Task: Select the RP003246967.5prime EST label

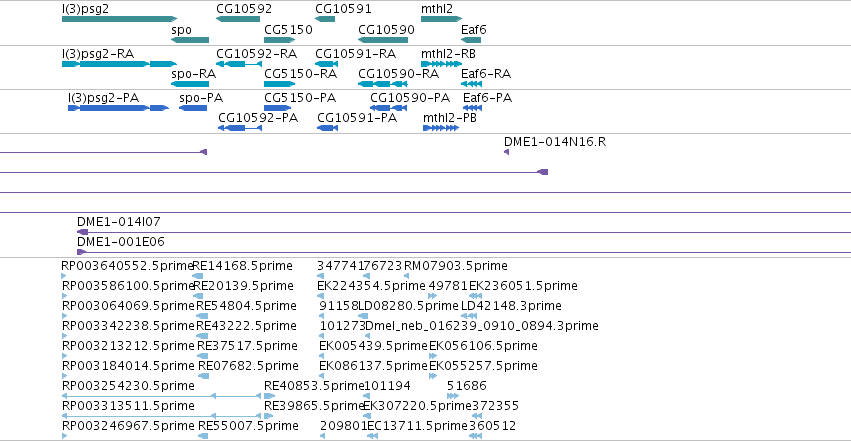Action: click(128, 426)
